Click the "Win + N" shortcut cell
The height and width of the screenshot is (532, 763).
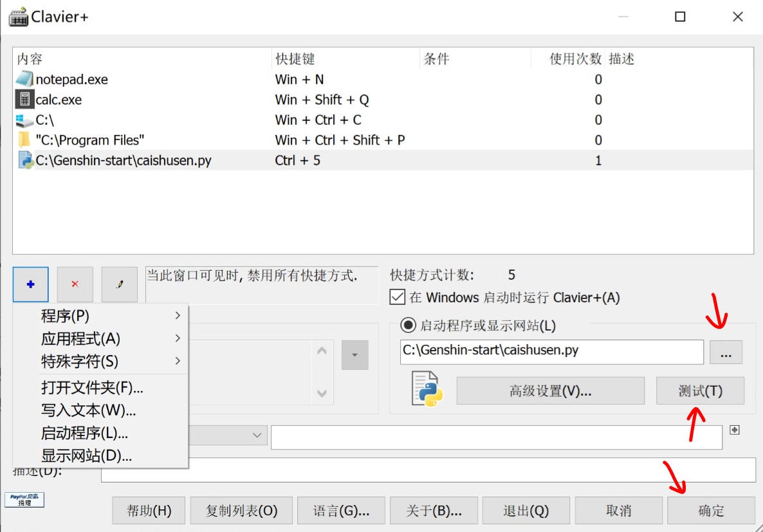(x=299, y=79)
